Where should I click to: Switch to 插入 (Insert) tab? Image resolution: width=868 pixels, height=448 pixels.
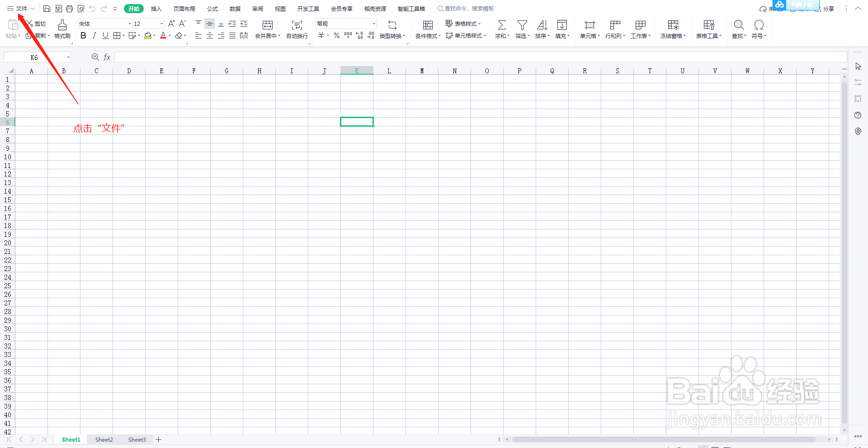pos(156,9)
